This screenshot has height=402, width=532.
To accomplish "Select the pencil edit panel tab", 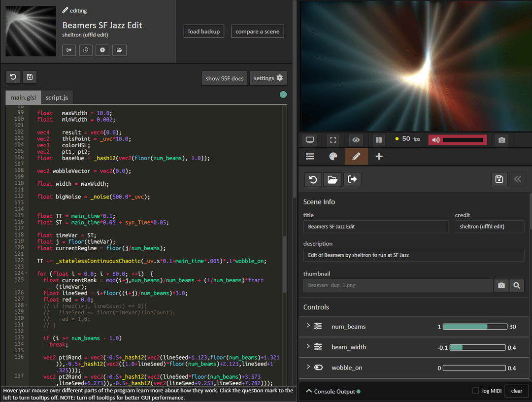I will point(356,156).
